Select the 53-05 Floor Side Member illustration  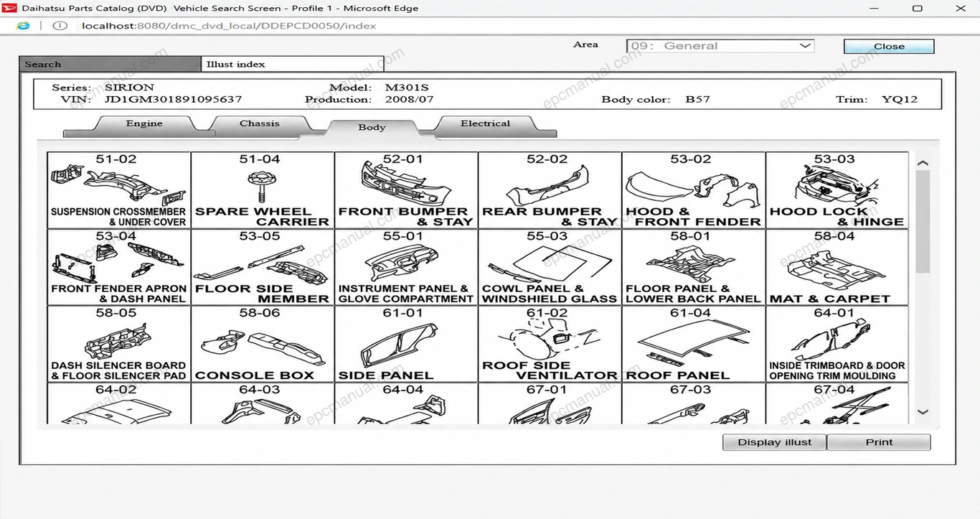click(x=263, y=267)
